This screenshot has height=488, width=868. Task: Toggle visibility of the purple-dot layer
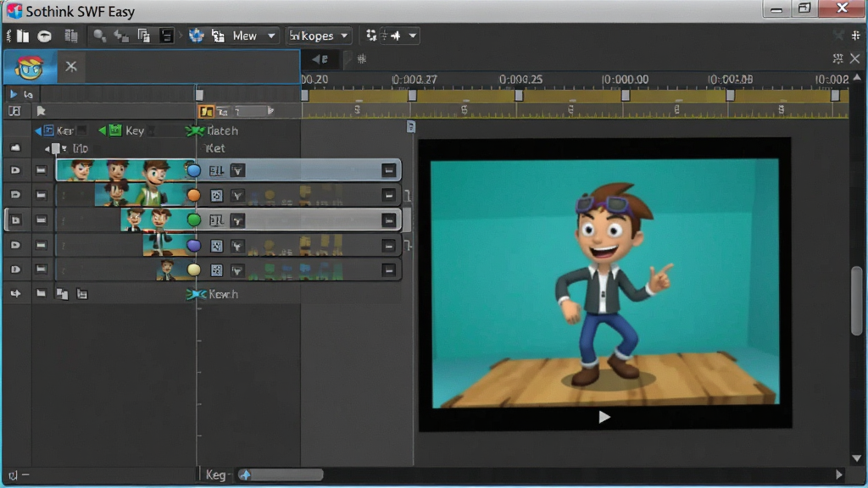pos(15,245)
